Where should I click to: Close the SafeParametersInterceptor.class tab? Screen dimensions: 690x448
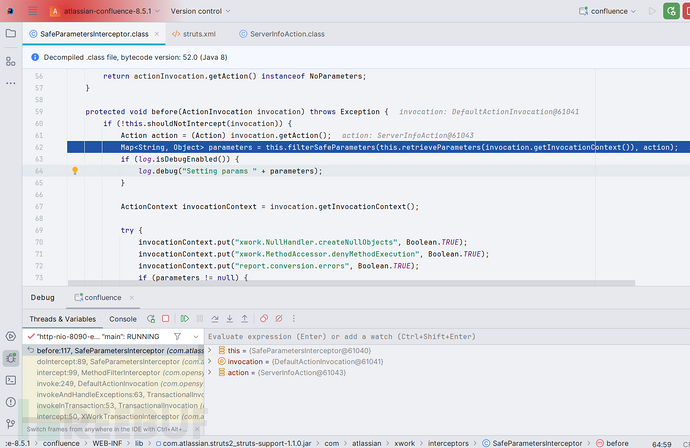(x=157, y=34)
